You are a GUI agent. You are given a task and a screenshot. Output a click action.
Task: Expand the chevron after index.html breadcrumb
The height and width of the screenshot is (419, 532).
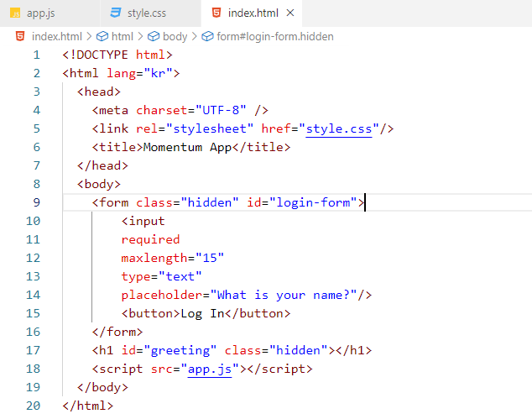coord(89,36)
